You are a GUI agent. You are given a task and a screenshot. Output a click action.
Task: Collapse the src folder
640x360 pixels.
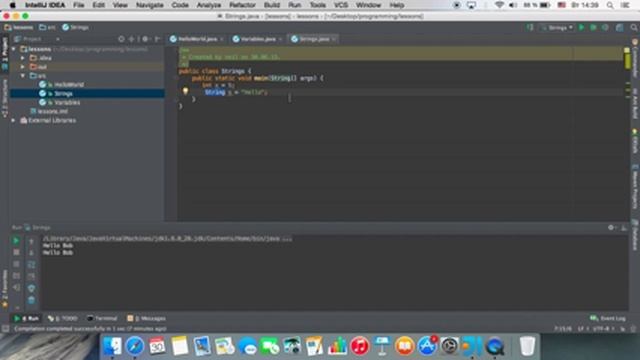[x=23, y=76]
